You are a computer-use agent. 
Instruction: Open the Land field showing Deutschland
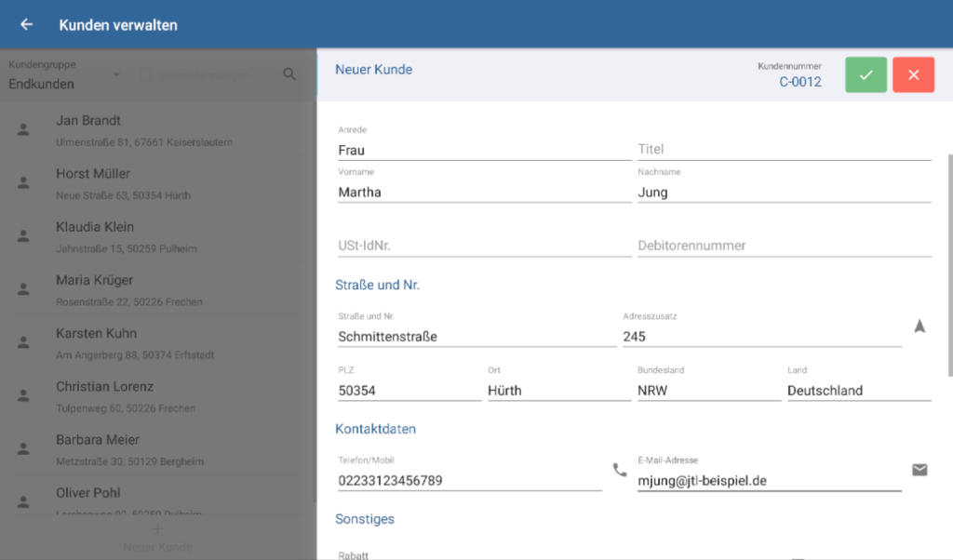[858, 391]
